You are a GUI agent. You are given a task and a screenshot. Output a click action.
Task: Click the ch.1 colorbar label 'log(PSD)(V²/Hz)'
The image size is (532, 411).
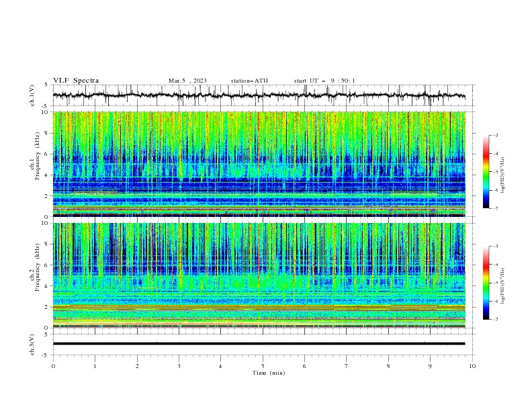[502, 175]
